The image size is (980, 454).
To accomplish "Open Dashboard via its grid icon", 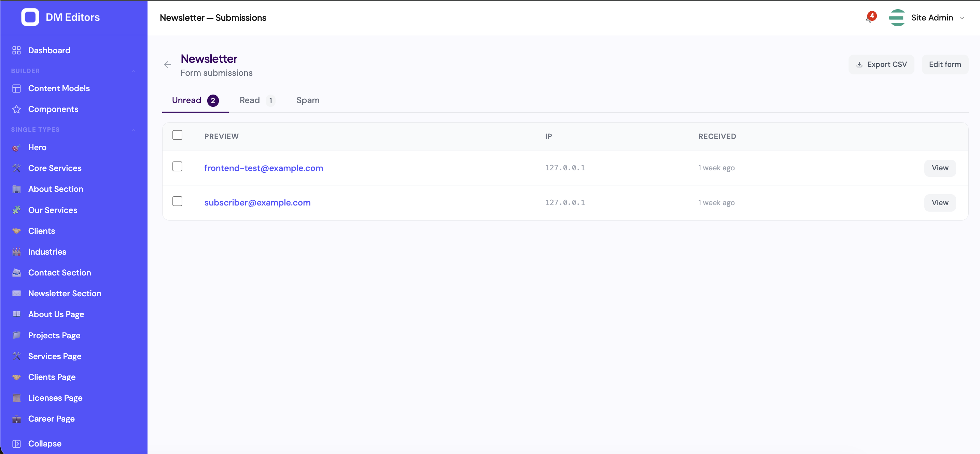I will (16, 50).
